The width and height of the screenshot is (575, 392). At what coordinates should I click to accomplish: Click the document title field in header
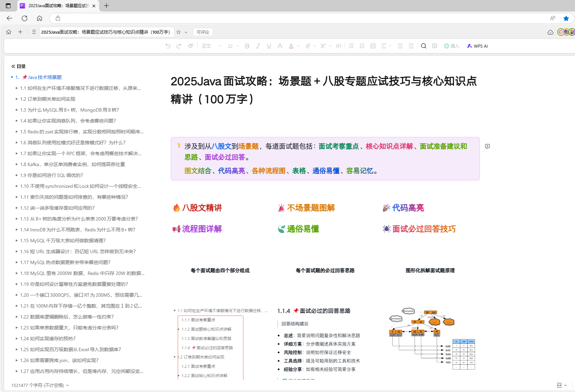coord(106,32)
